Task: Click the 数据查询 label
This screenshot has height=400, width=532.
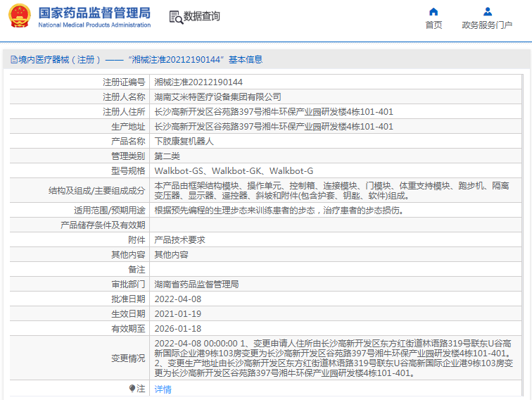Action: tap(201, 16)
